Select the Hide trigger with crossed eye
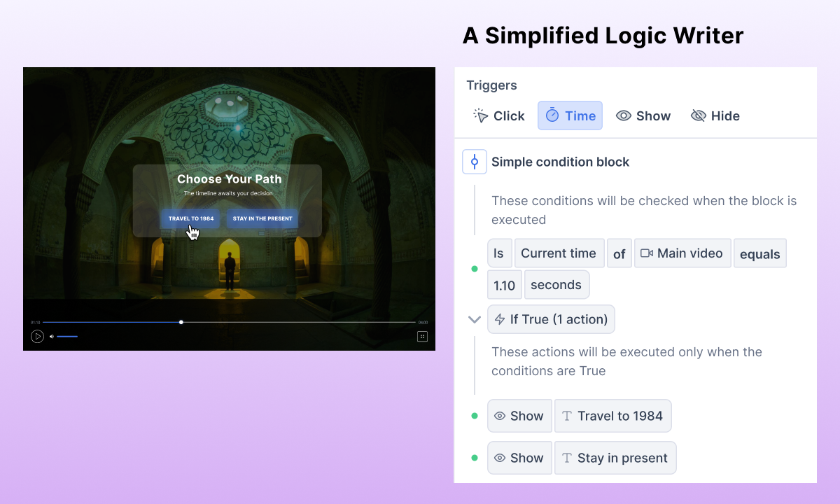This screenshot has height=504, width=840. [x=715, y=116]
